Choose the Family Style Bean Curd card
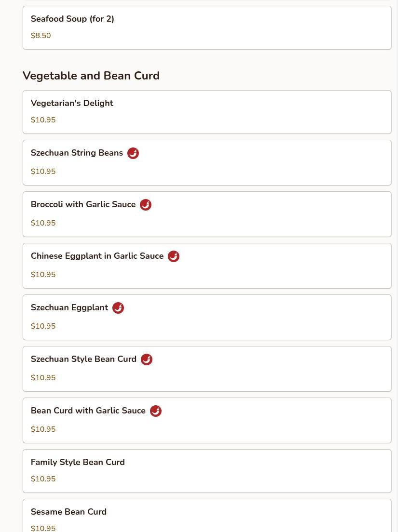 pyautogui.click(x=206, y=471)
